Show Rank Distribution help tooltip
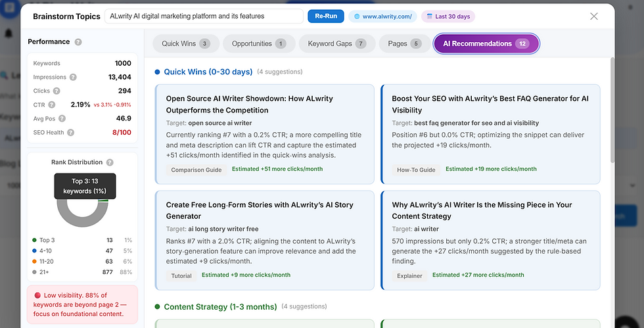 (x=110, y=162)
